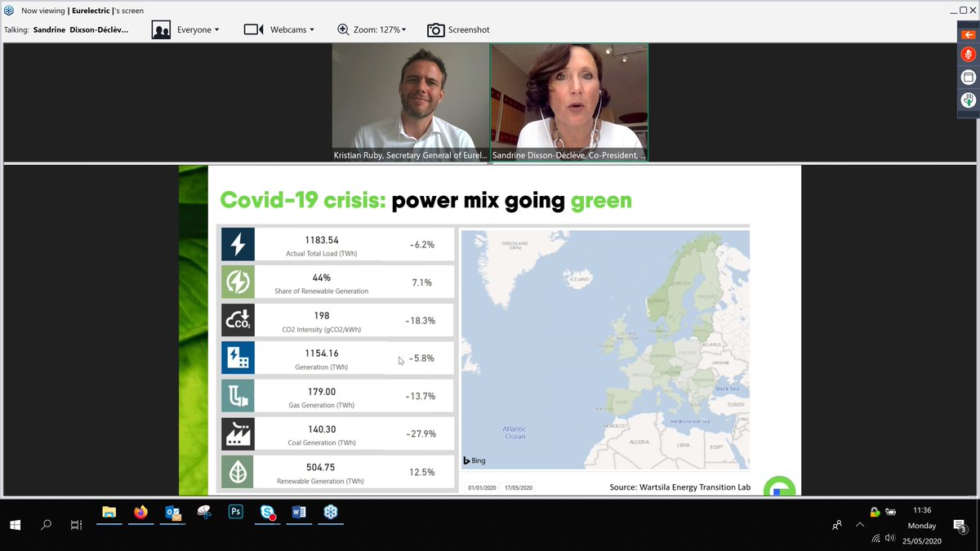980x551 pixels.
Task: Open Outlook from the taskbar
Action: pyautogui.click(x=172, y=513)
